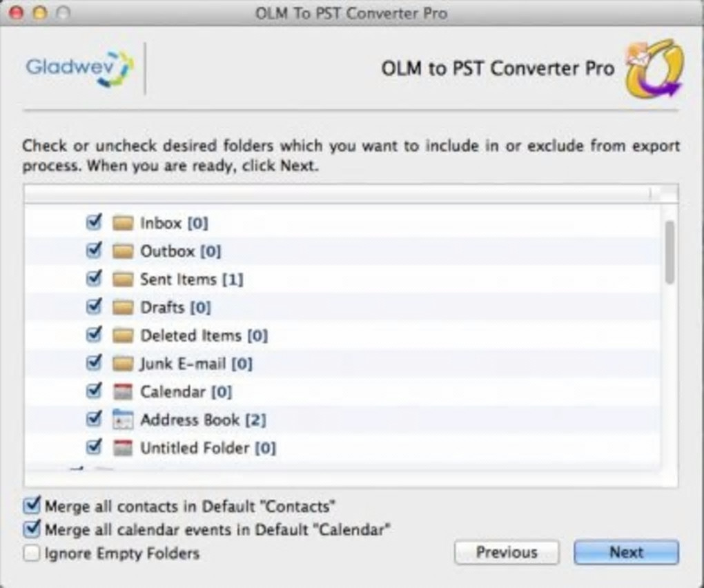
Task: Click the Inbox folder icon
Action: [x=122, y=223]
